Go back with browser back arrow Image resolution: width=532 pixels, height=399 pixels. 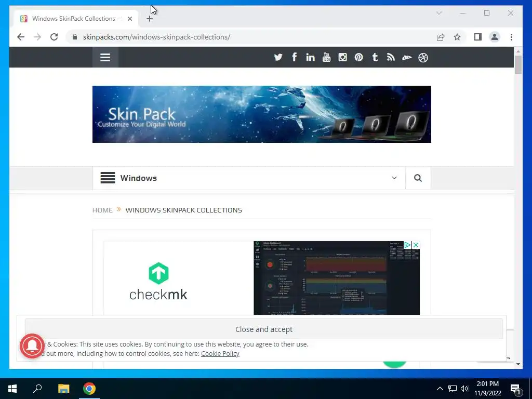coord(21,37)
